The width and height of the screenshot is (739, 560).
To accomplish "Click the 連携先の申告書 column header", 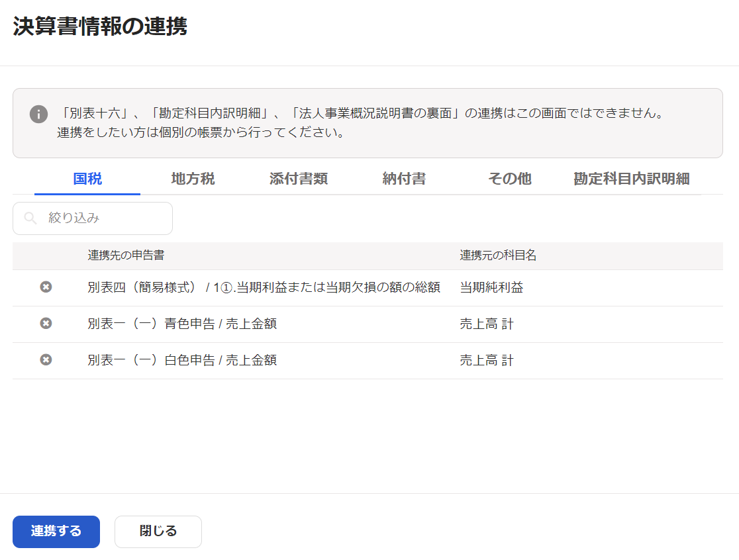I will pyautogui.click(x=126, y=256).
